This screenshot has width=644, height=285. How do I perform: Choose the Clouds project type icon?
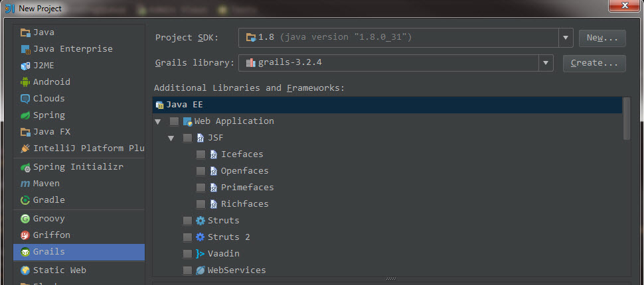point(25,99)
